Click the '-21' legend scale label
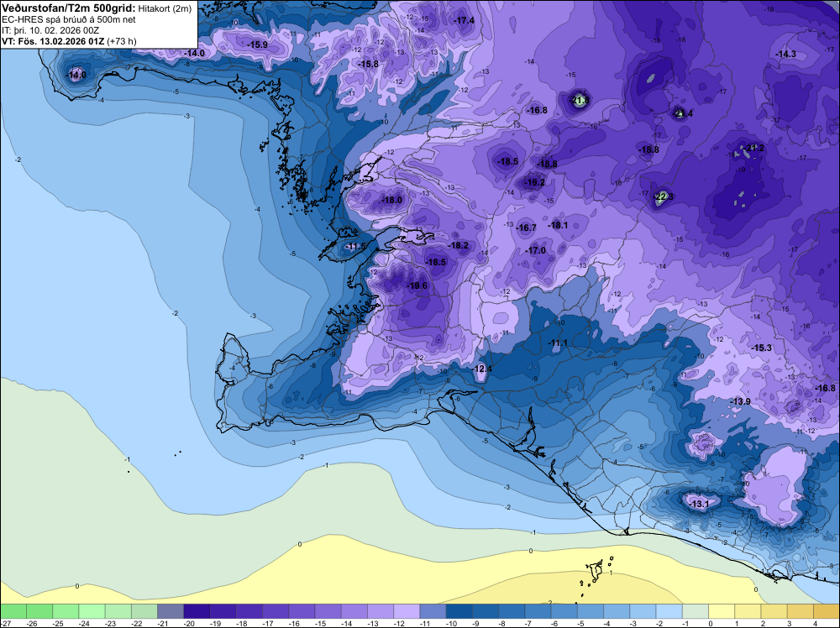 [162, 623]
